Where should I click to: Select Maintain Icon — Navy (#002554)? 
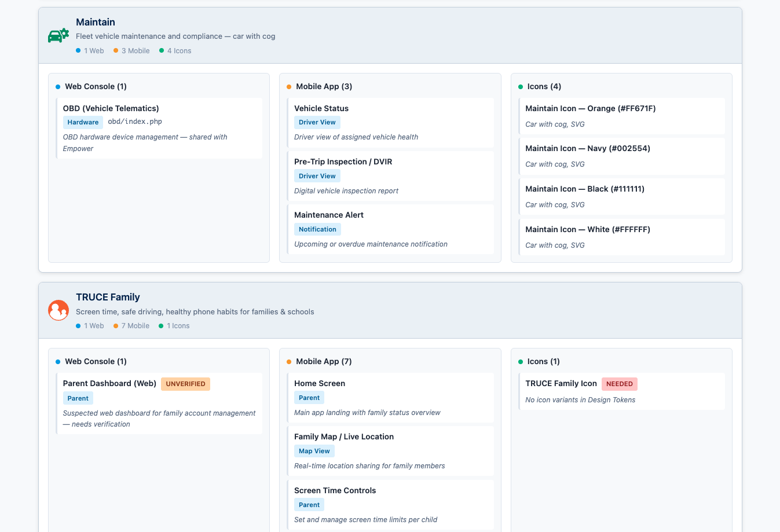pos(621,156)
